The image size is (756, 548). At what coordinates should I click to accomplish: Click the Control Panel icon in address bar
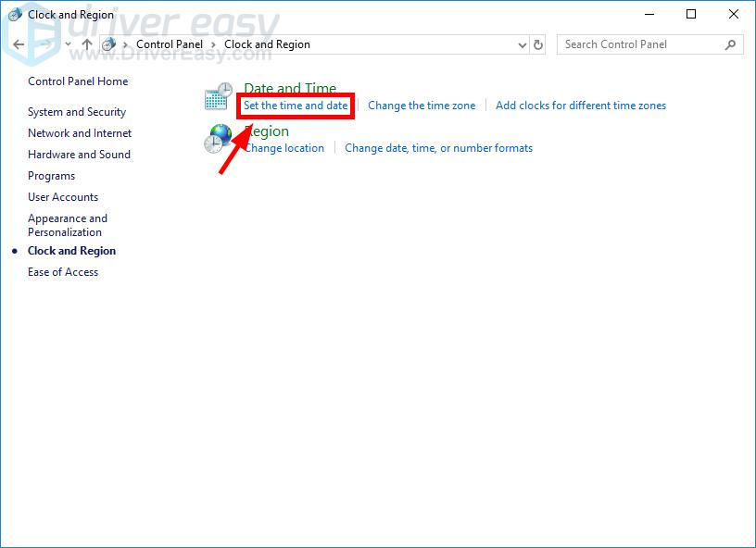109,44
